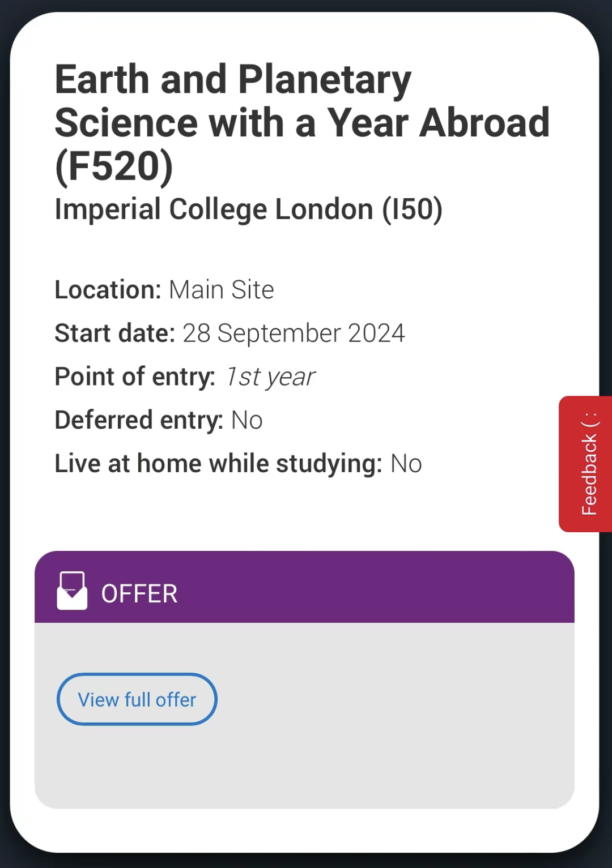Click the course code (F520)
Image resolution: width=612 pixels, height=868 pixels.
114,166
